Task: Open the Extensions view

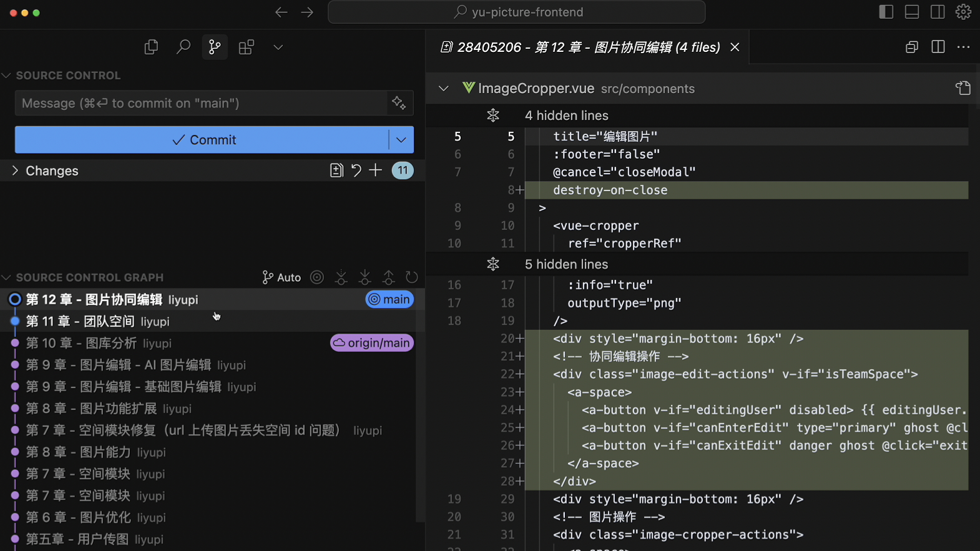Action: click(247, 47)
